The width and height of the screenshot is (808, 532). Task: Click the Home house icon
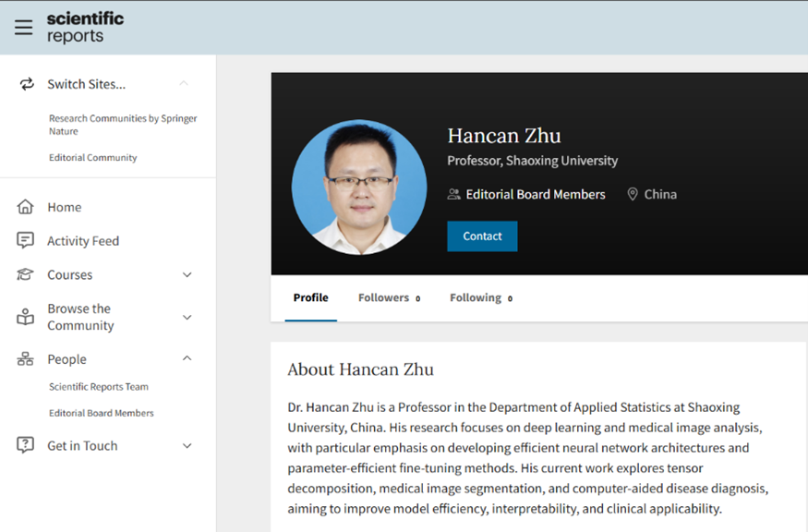(26, 207)
